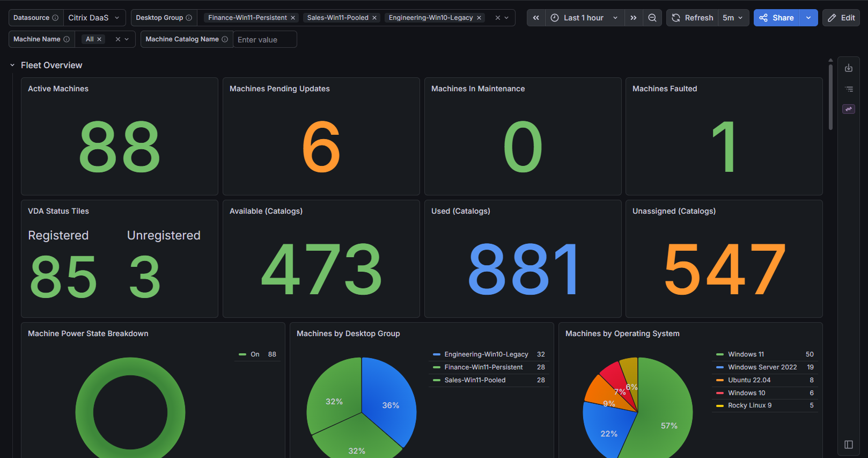Remove the Sales-Win11-Pooled filter chip
The image size is (868, 458).
374,18
